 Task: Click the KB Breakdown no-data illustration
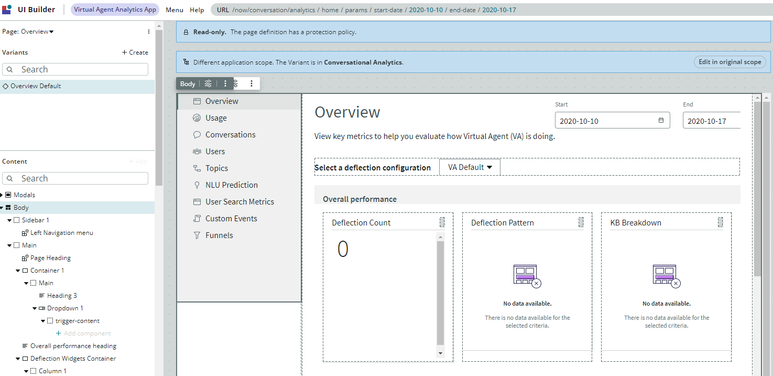[x=667, y=276]
